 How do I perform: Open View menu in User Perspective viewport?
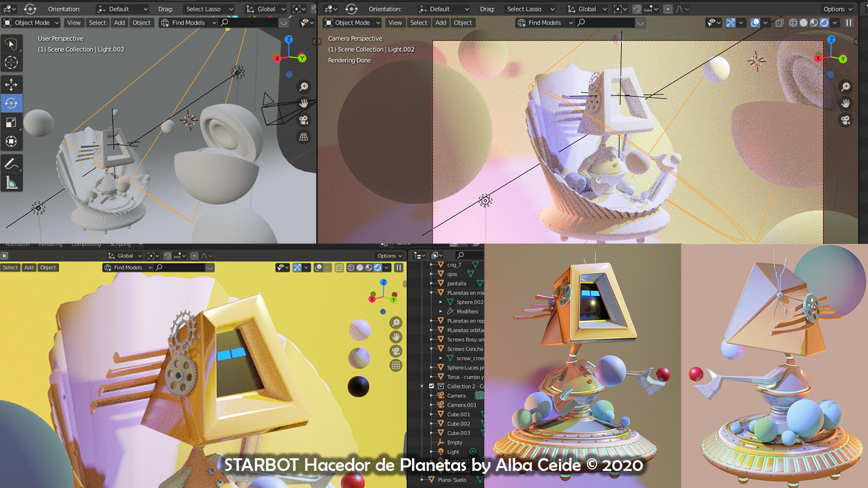[74, 22]
